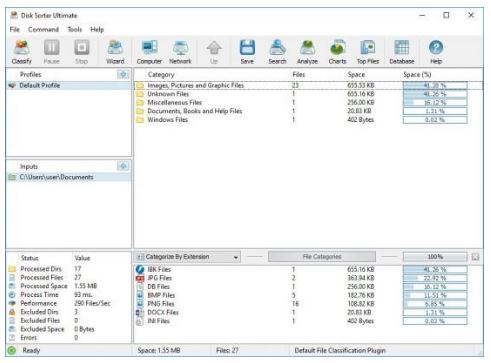Open the Network toolbar icon
This screenshot has height=363, width=491.
coord(180,52)
